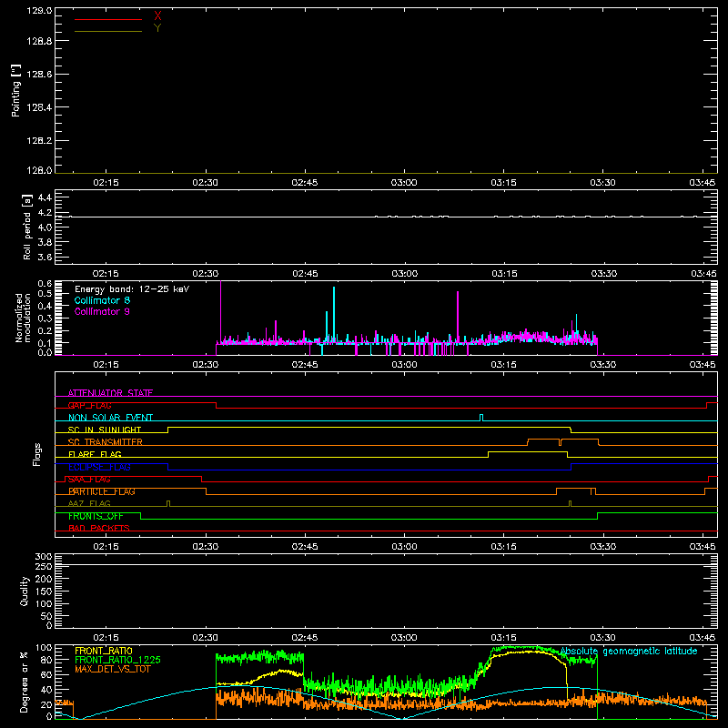This screenshot has width=728, height=728.
Task: Click the SC_TRANSMITTER flag label
Action: 105,442
